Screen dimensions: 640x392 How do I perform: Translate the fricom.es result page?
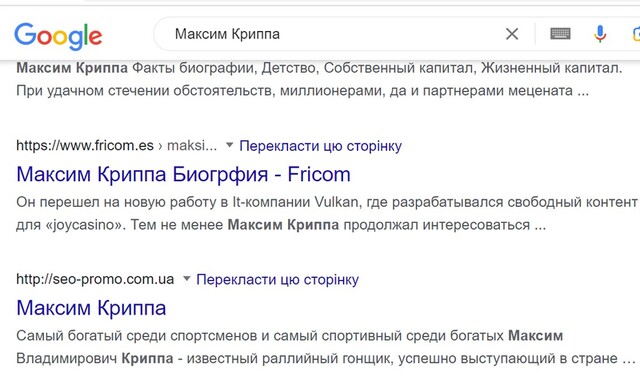(x=320, y=146)
